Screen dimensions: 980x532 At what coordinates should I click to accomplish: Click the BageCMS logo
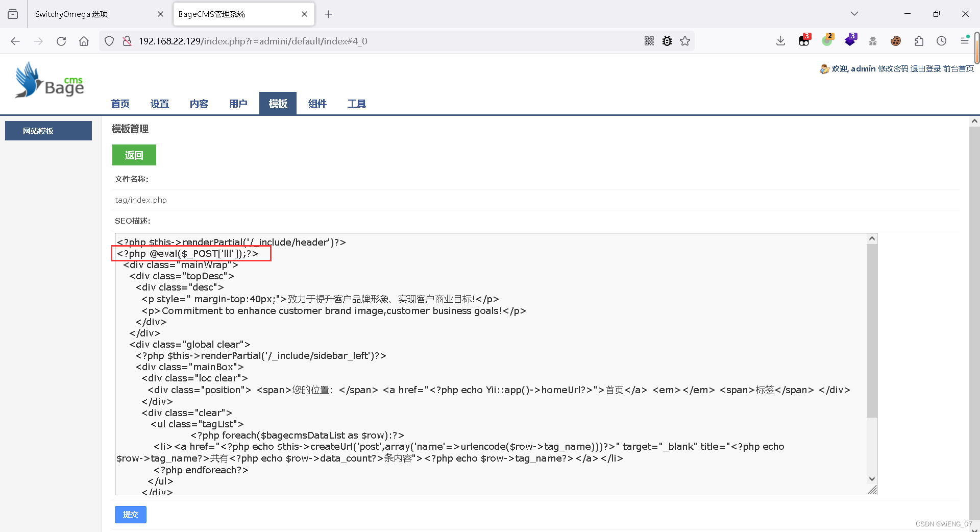(50, 80)
